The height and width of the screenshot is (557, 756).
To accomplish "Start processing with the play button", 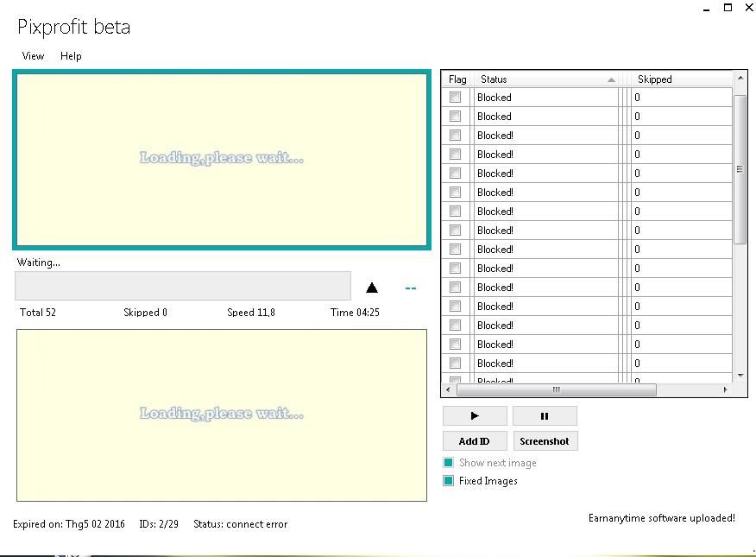I will pos(475,415).
